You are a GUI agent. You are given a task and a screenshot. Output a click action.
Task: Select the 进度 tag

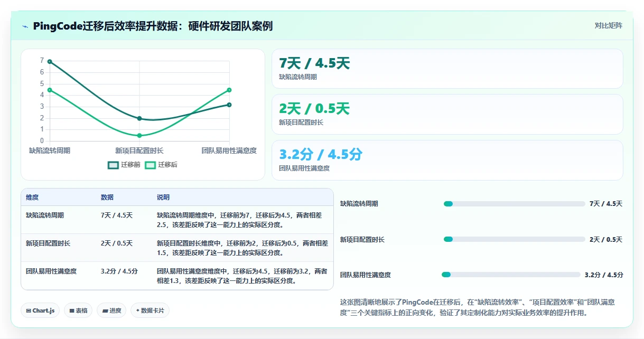click(x=112, y=310)
